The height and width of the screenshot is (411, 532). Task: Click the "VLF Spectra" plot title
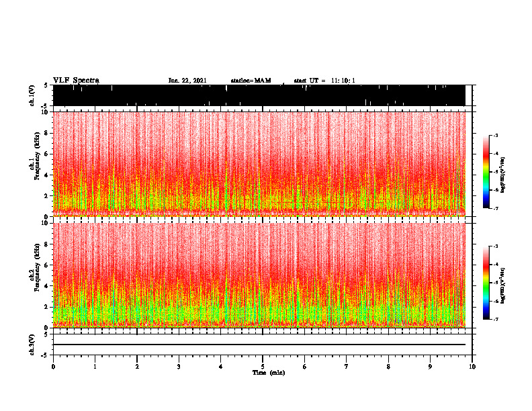coord(76,81)
